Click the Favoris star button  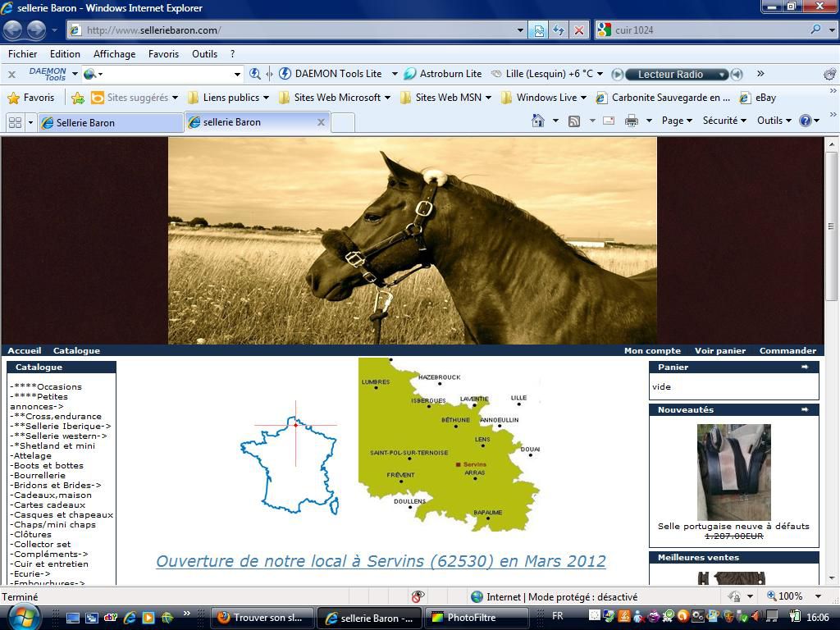click(30, 98)
